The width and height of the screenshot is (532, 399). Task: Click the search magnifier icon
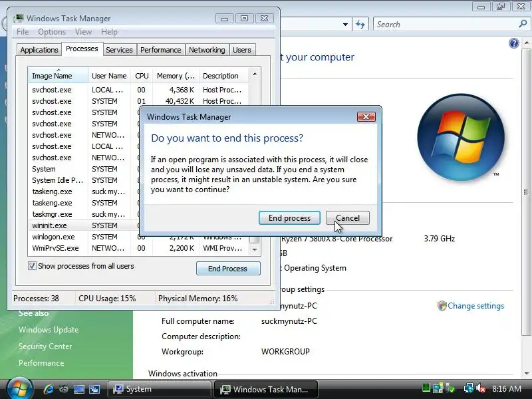523,24
